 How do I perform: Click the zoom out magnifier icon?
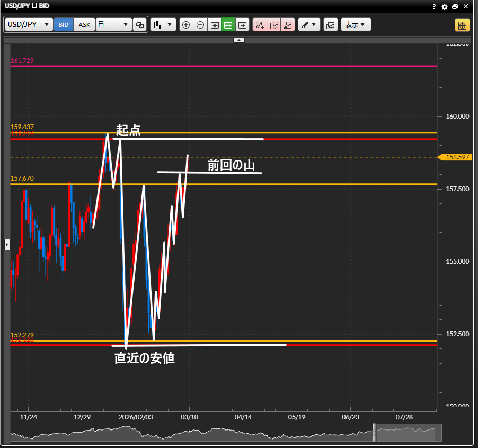[200, 25]
